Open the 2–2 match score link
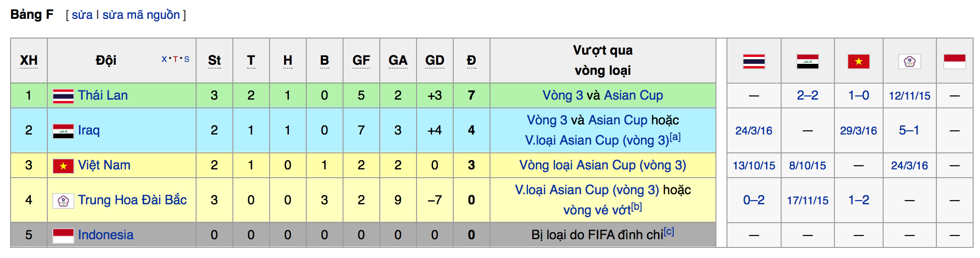The width and height of the screenshot is (980, 258). click(x=807, y=95)
